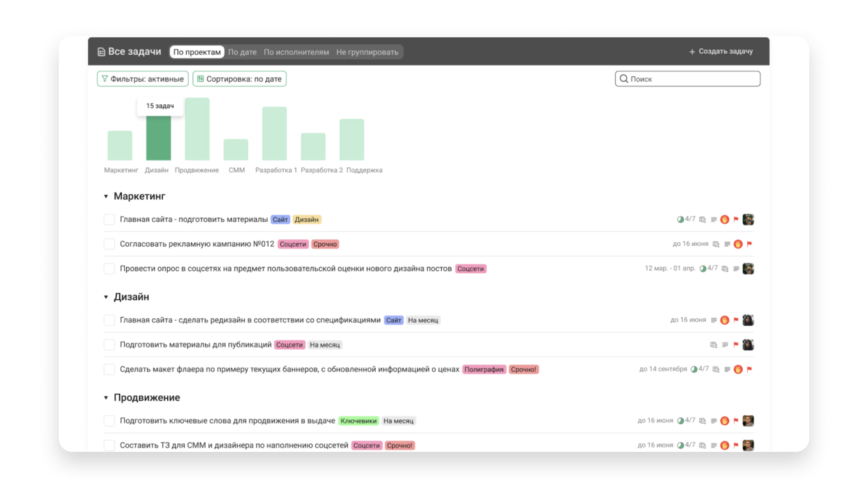Click the yellow 'Дизайн' tag

click(x=307, y=220)
